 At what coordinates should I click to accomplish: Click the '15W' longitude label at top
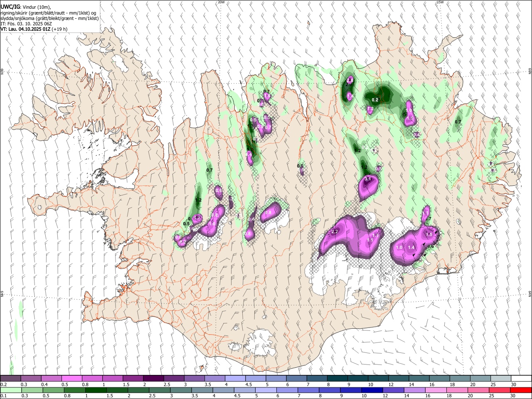coord(440,2)
